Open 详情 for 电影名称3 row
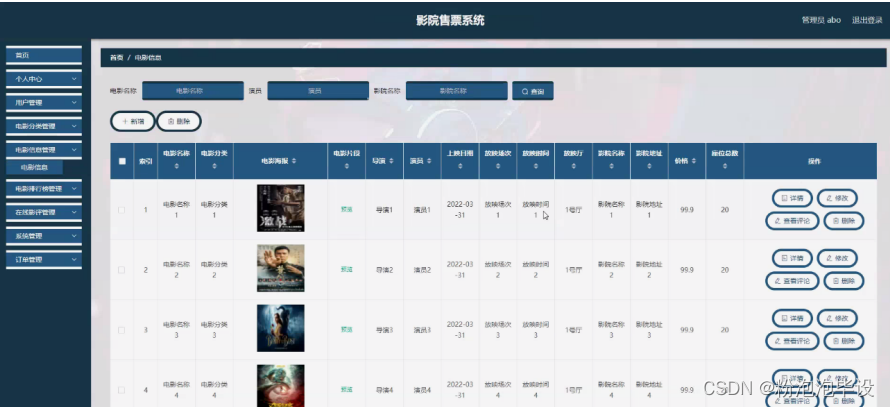 [x=792, y=318]
